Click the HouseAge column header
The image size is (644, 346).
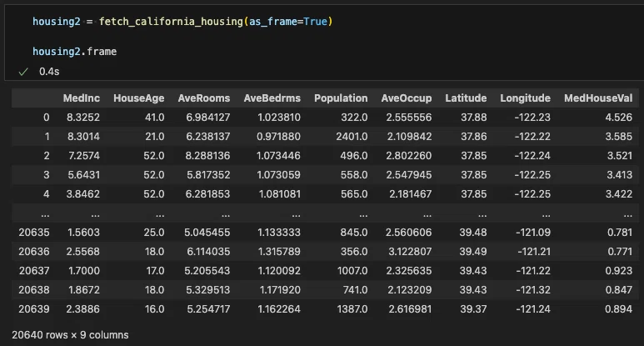coord(139,98)
